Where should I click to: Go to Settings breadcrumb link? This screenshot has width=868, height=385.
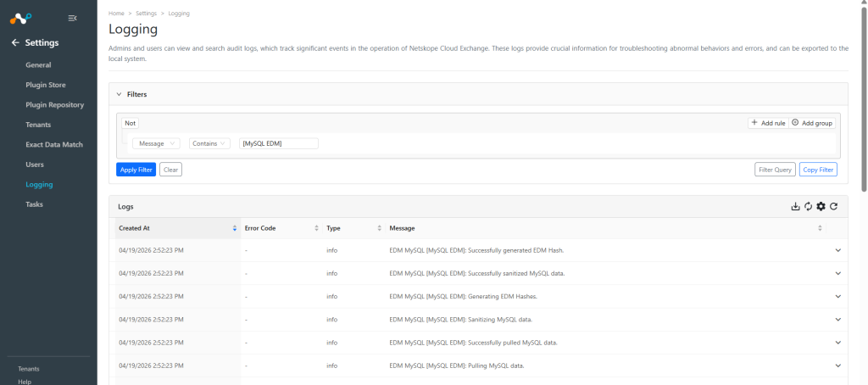(x=146, y=14)
